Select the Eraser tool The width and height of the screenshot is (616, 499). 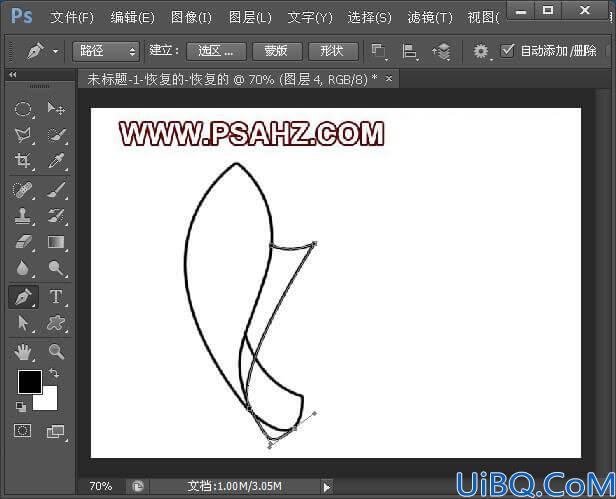pos(23,242)
